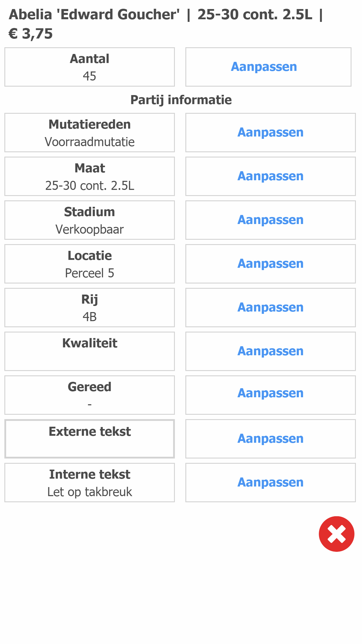Edit the Mutatiereden value
The image size is (362, 644).
pos(270,132)
